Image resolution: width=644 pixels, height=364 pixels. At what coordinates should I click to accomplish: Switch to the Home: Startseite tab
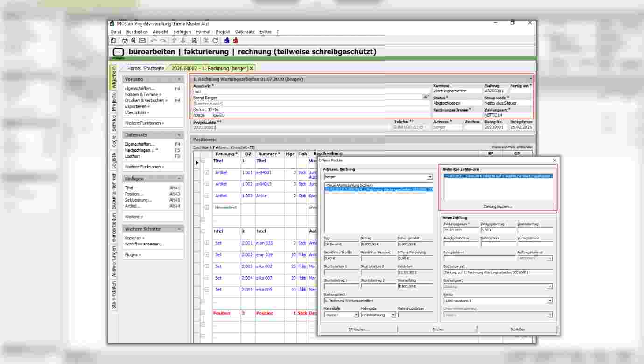[146, 68]
